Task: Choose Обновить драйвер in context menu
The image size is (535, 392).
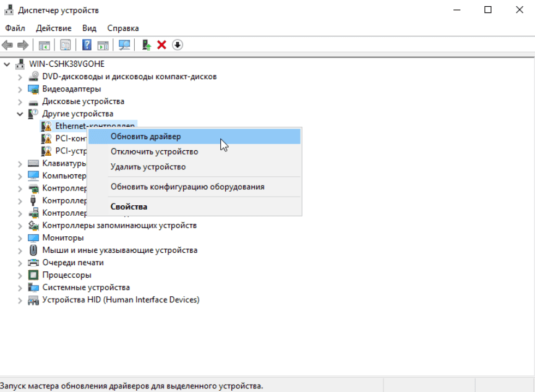Action: (x=194, y=137)
